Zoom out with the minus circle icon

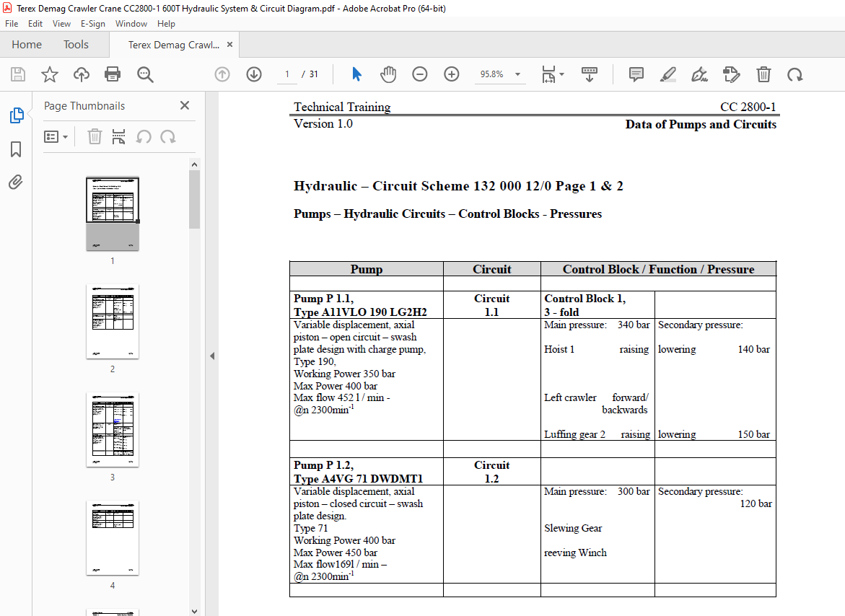[x=419, y=74]
